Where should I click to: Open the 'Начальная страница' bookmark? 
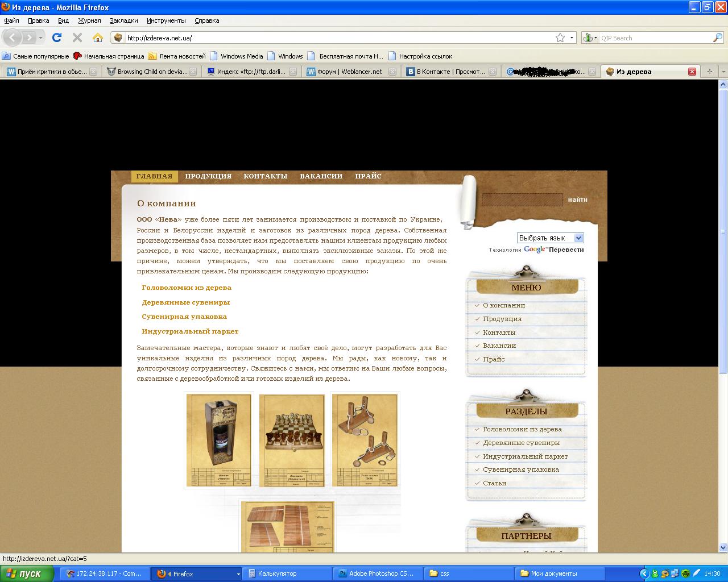coord(109,56)
